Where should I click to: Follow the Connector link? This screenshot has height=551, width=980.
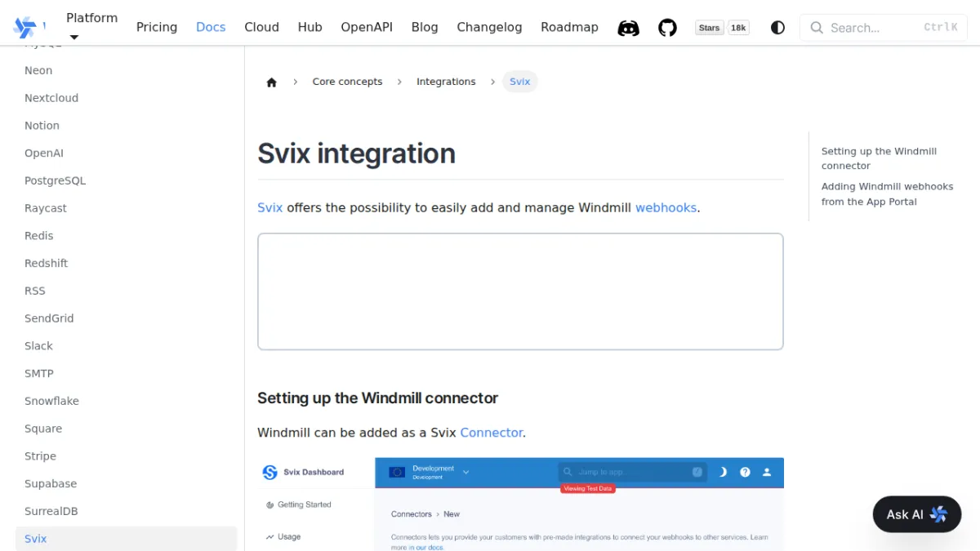click(491, 433)
